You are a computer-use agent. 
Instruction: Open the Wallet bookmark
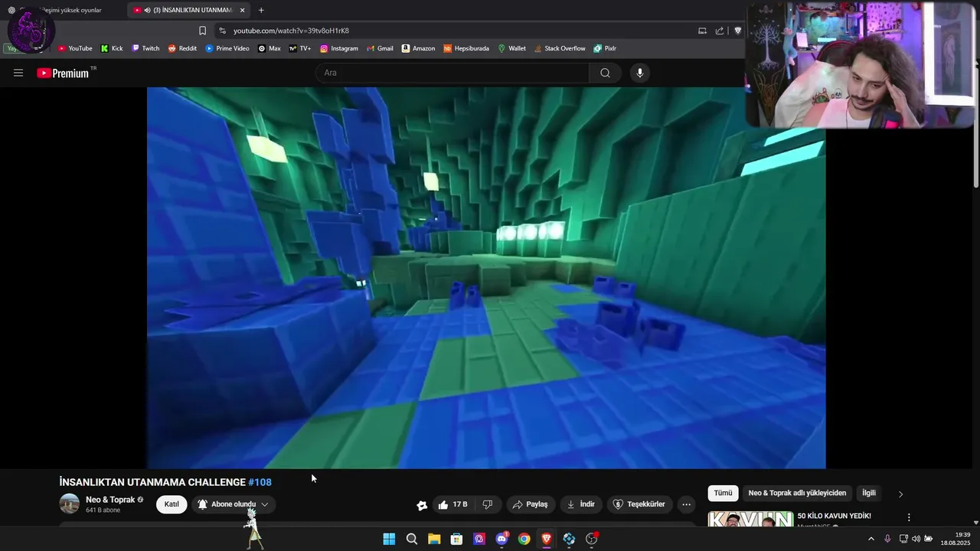coord(511,48)
